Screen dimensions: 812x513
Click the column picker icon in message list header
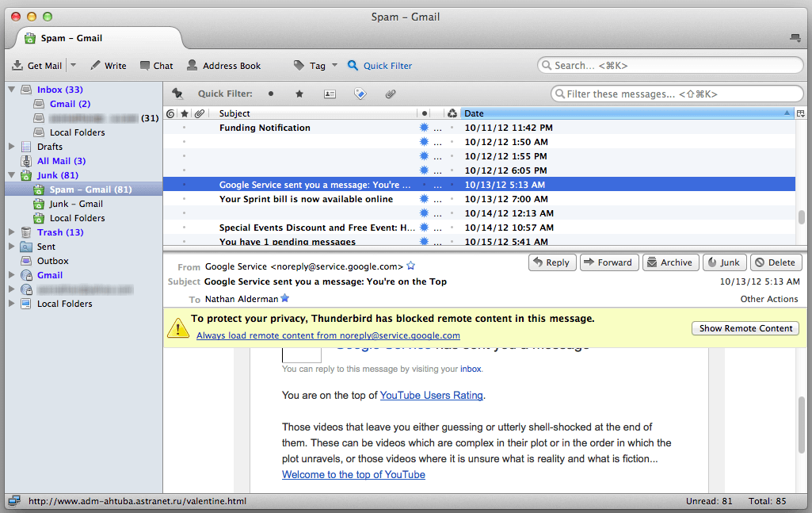(x=801, y=113)
